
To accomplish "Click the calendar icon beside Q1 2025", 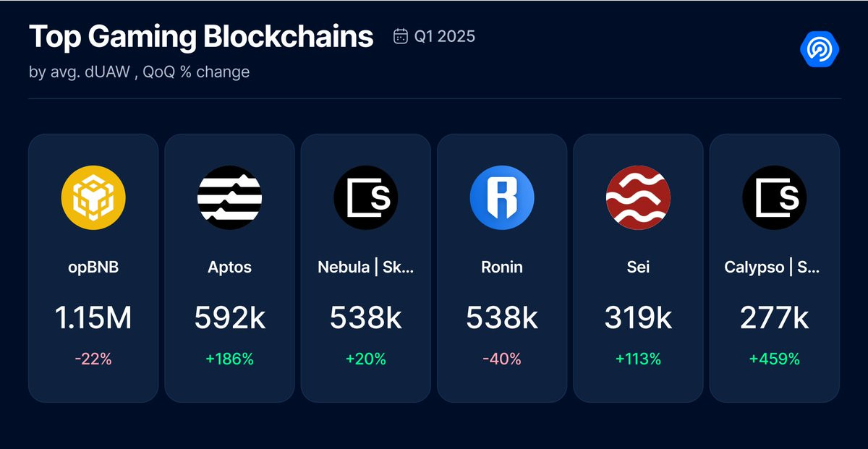I will pos(400,36).
